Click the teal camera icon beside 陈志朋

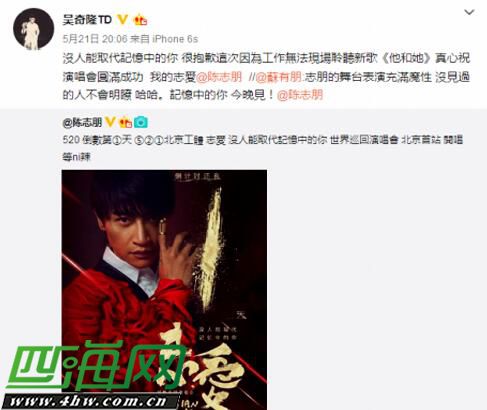[x=141, y=122]
